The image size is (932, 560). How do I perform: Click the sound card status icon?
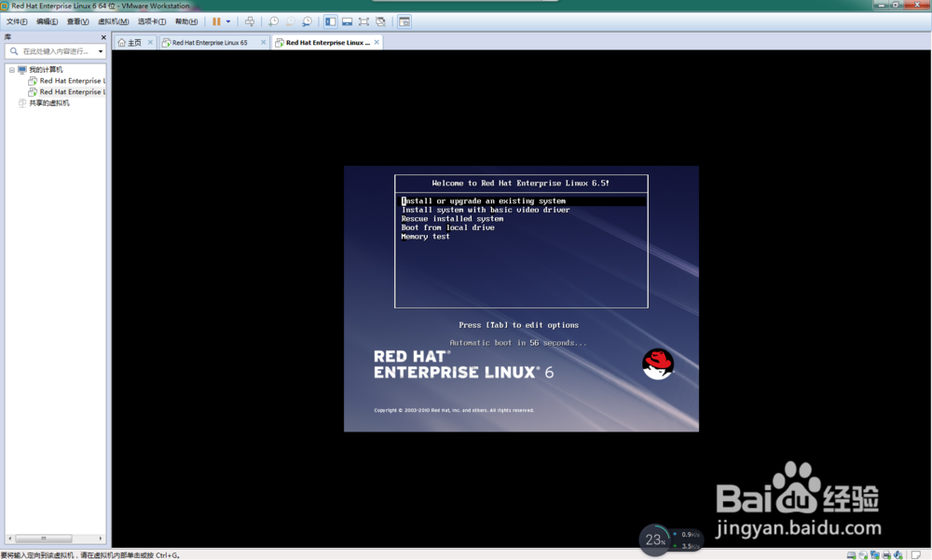pos(898,554)
